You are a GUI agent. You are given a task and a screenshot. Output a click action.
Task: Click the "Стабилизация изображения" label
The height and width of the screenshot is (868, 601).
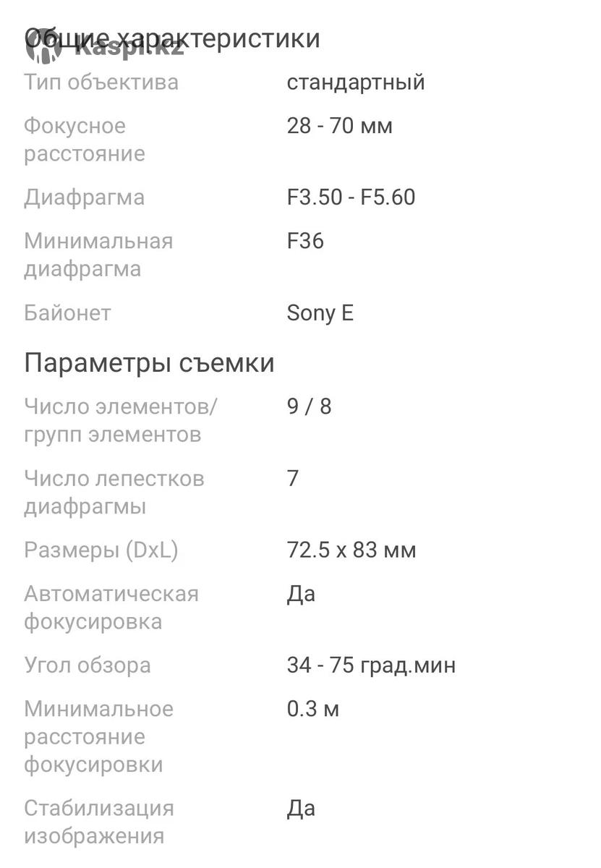pos(99,822)
